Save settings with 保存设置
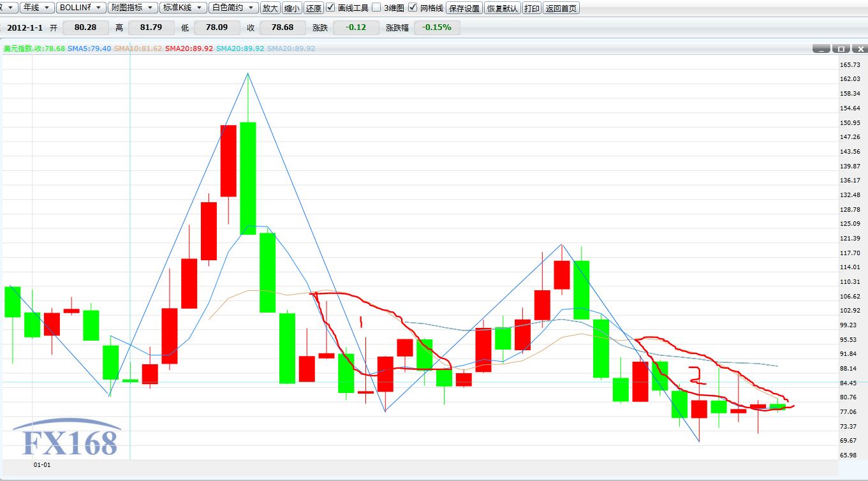The image size is (868, 481). (x=464, y=8)
